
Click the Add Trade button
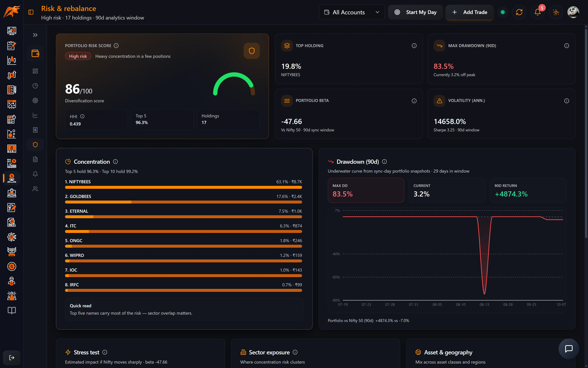470,12
